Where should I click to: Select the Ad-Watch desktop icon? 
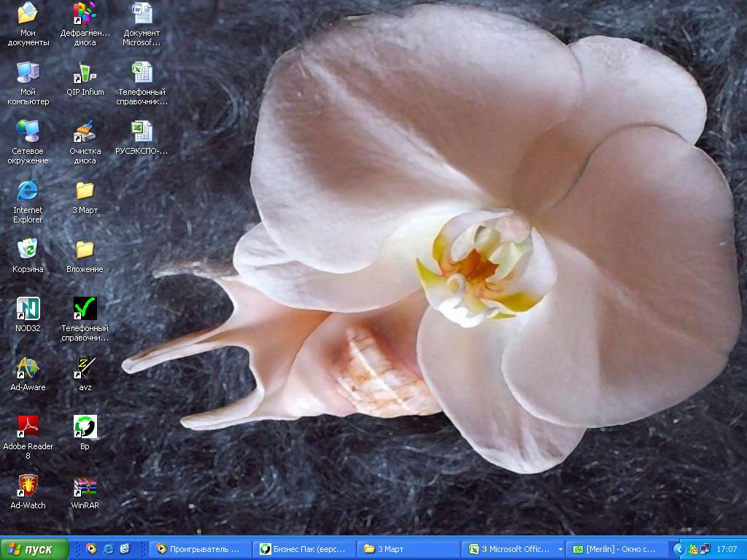[28, 486]
